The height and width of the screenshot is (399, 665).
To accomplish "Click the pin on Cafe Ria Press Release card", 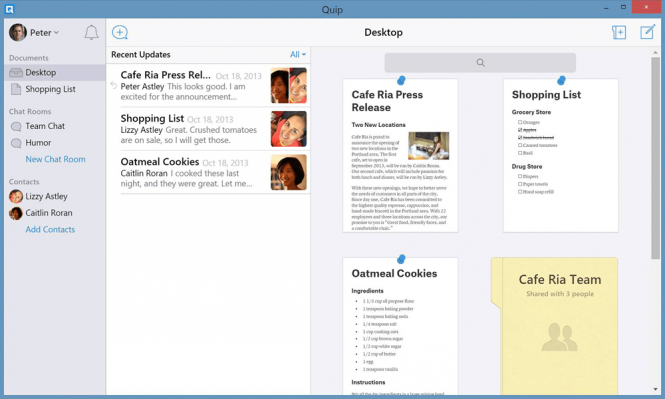I will [x=401, y=80].
